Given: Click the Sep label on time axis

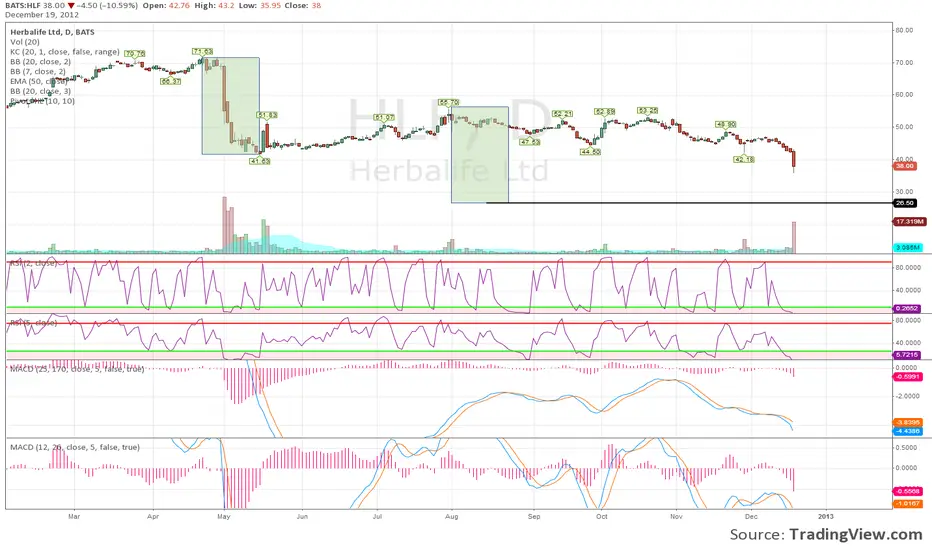Looking at the screenshot, I should click(x=534, y=517).
